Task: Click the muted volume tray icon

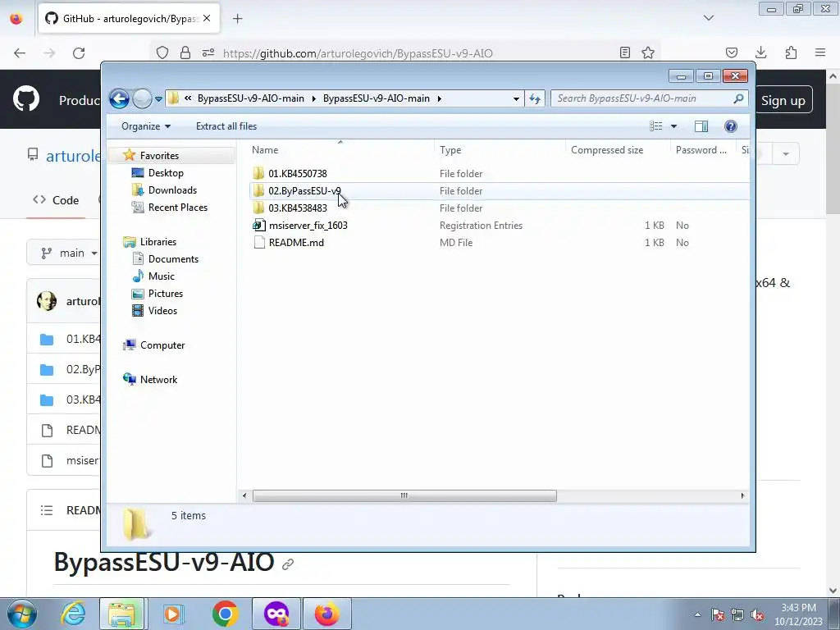Action: (757, 615)
